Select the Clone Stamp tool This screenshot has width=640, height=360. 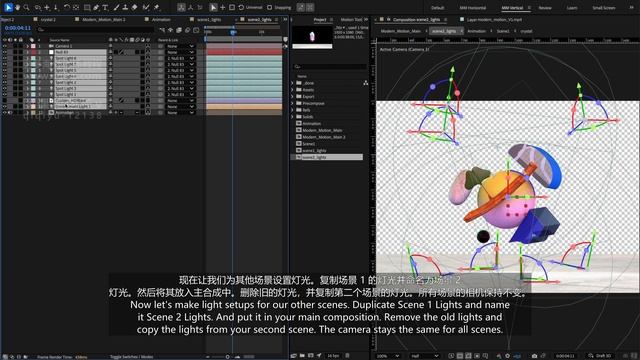click(125, 7)
